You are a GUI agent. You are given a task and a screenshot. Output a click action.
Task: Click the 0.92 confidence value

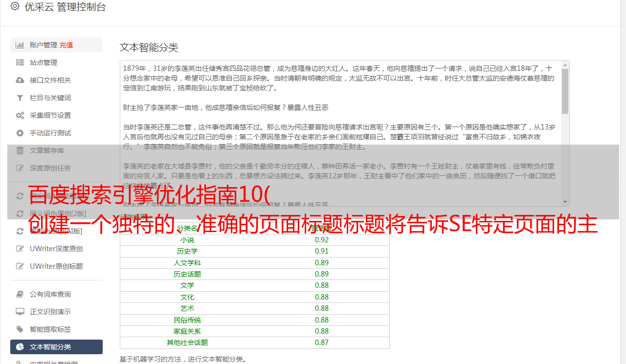tap(322, 240)
